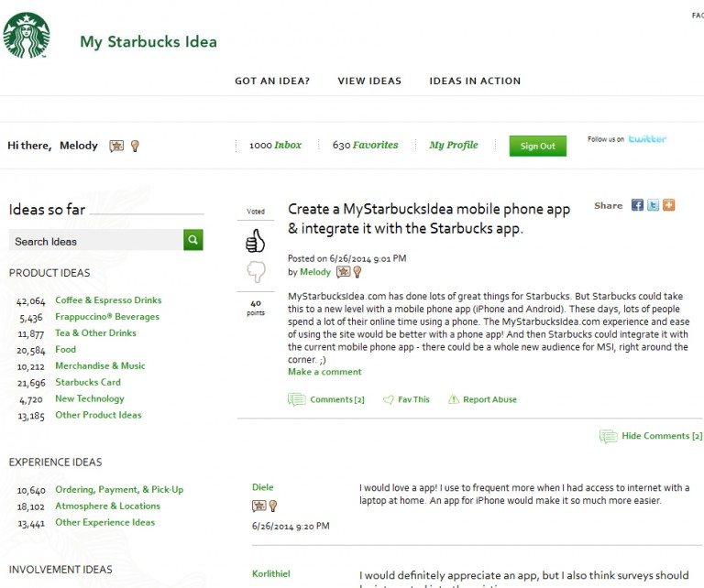Image resolution: width=704 pixels, height=588 pixels.
Task: Open IDEAS IN ACTION menu item
Action: click(475, 81)
